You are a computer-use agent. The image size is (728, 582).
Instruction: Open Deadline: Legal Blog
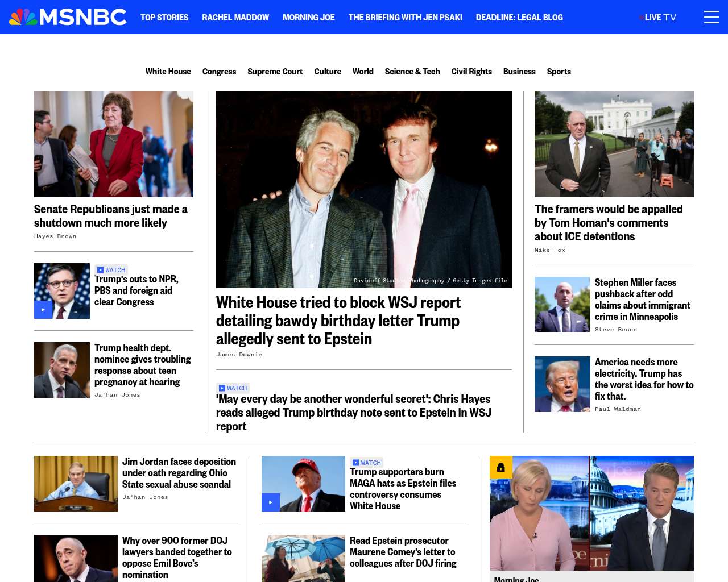click(519, 18)
